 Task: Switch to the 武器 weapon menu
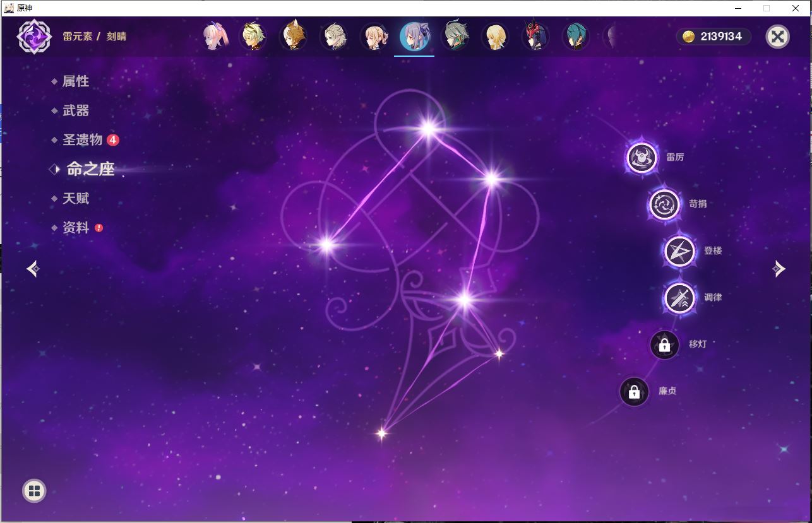coord(75,110)
